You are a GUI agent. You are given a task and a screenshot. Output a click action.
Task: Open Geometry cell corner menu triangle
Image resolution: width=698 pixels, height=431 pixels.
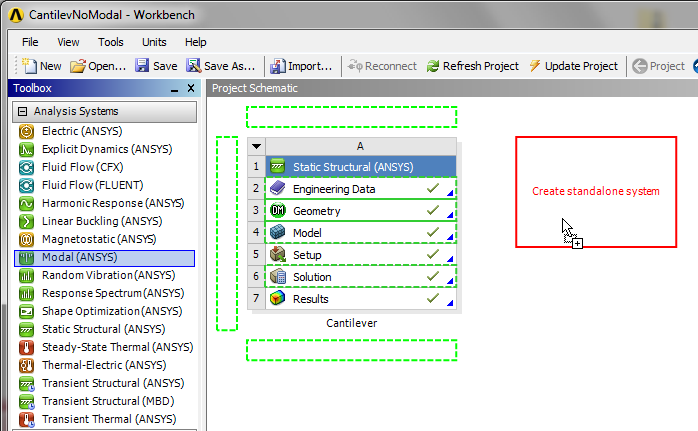pyautogui.click(x=450, y=215)
